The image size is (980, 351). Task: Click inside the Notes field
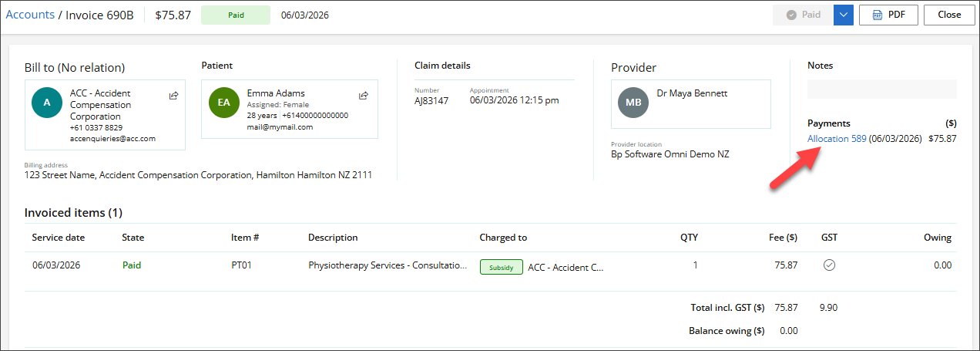(x=881, y=89)
